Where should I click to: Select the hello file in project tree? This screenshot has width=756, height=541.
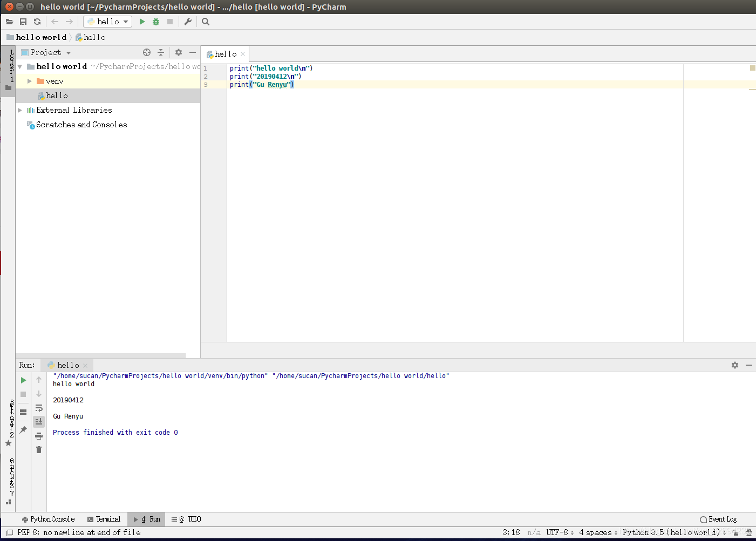tap(108, 95)
